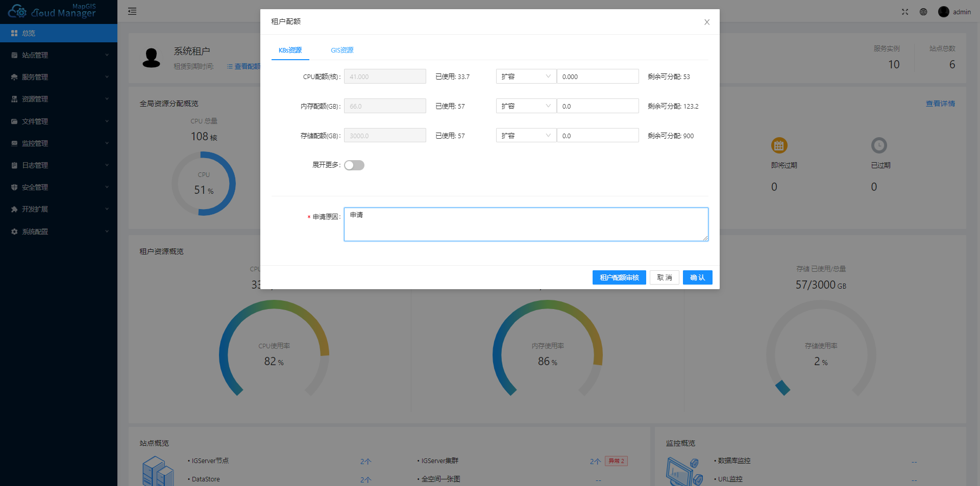
Task: Click the IGServer节点 2个 count
Action: tap(365, 461)
